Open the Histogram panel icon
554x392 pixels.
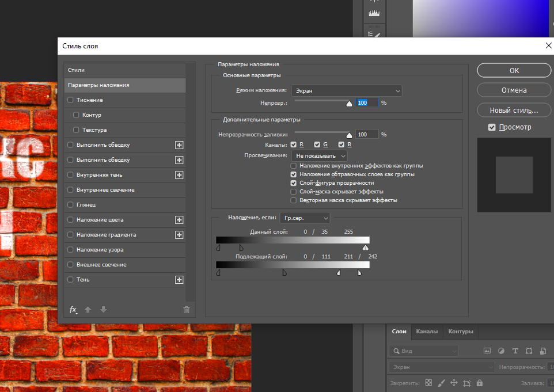(x=374, y=13)
